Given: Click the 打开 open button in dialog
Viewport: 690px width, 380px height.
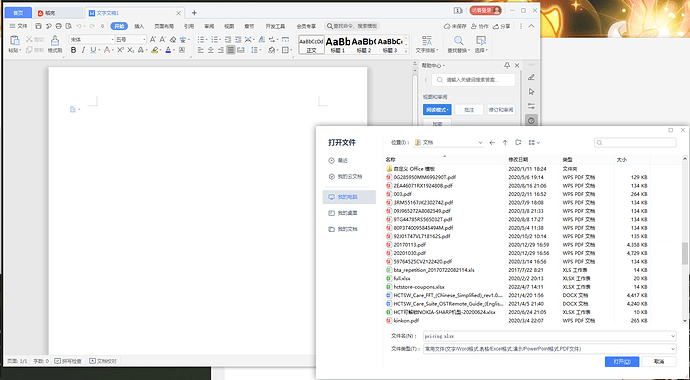Looking at the screenshot, I should click(x=622, y=362).
